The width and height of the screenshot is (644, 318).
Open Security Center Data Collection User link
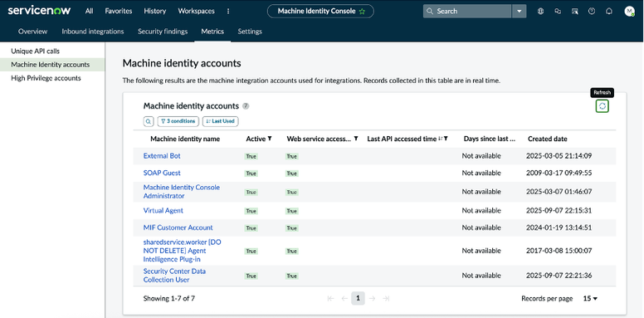tap(174, 276)
